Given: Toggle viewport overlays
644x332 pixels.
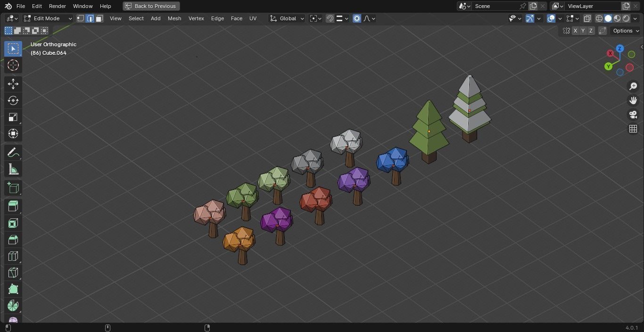Looking at the screenshot, I should coord(551,18).
